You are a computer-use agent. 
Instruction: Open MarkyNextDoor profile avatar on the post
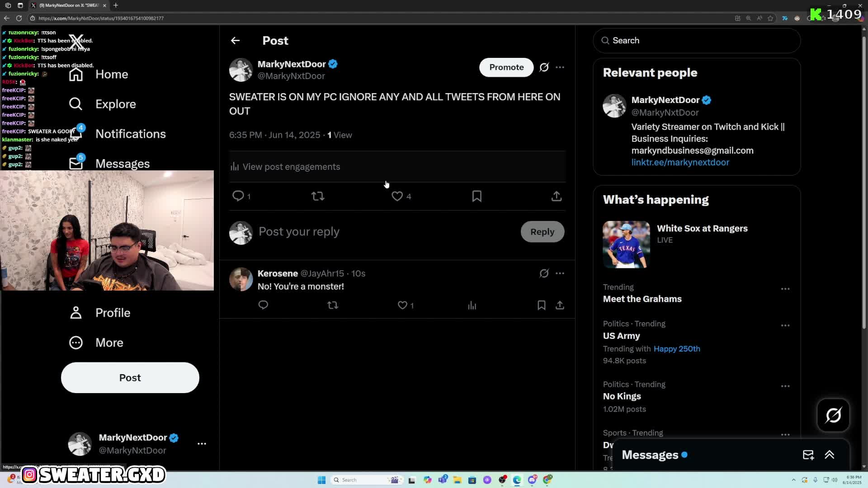[241, 70]
